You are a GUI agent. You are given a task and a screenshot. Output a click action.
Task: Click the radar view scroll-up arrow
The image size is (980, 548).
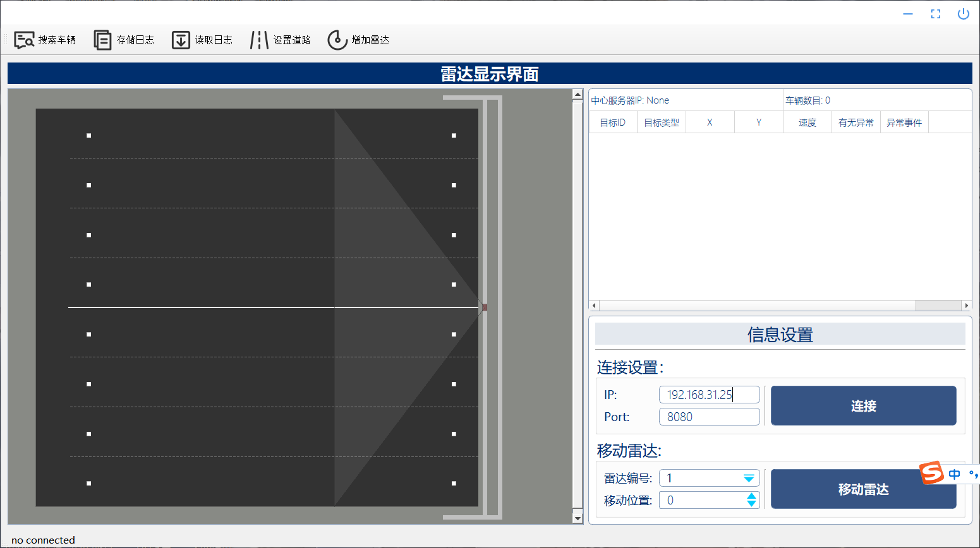pyautogui.click(x=578, y=95)
